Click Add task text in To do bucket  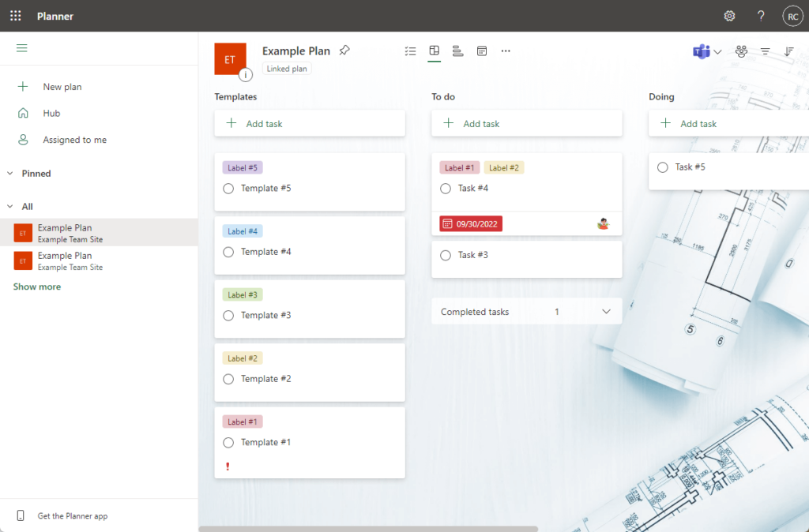[x=481, y=124]
